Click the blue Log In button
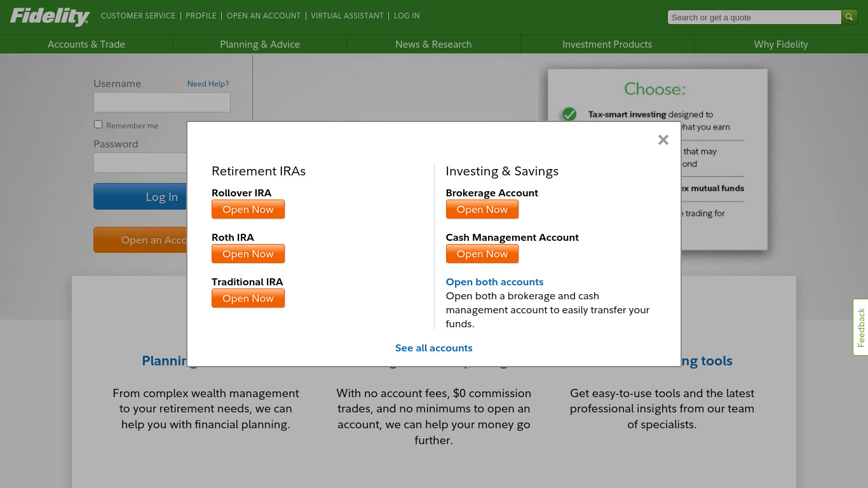This screenshot has width=868, height=488. [x=140, y=196]
